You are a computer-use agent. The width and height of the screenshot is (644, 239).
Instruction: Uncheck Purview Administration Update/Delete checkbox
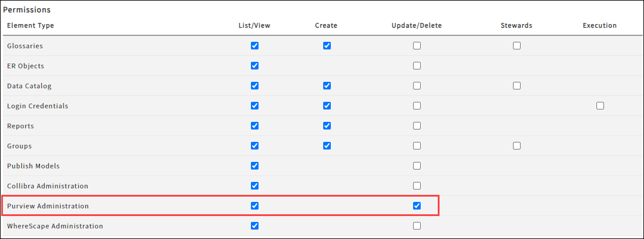(417, 205)
